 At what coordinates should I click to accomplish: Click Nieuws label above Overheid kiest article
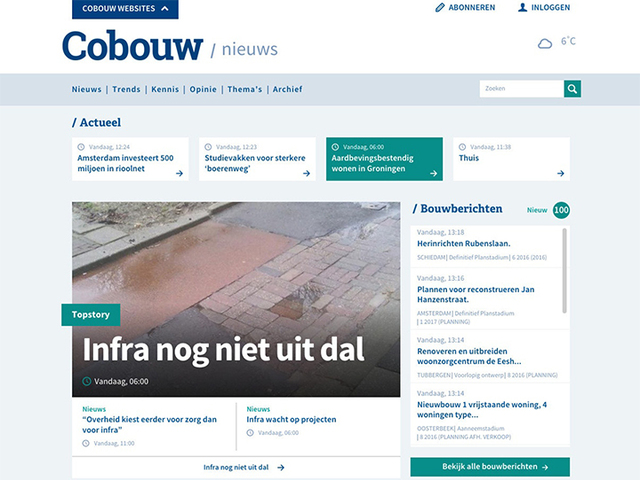(x=94, y=409)
